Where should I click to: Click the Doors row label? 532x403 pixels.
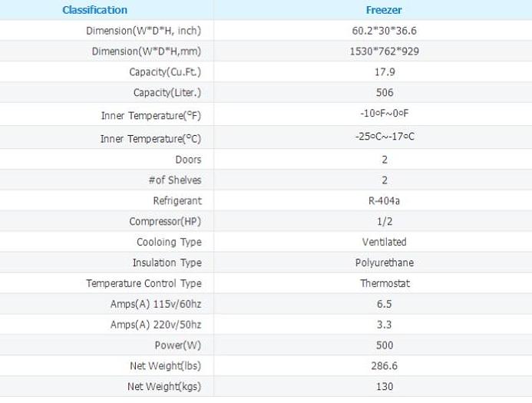pos(188,160)
